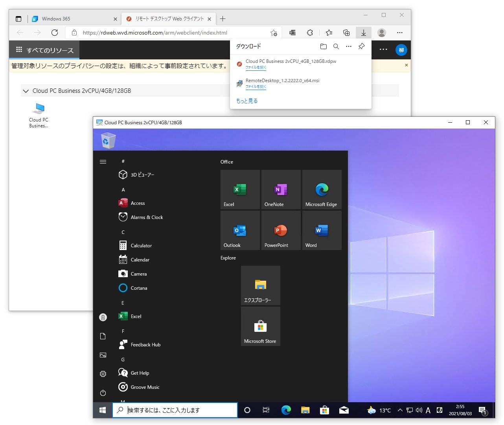Open the Get Help app
Screen dimensions: 504x425
(x=134, y=373)
